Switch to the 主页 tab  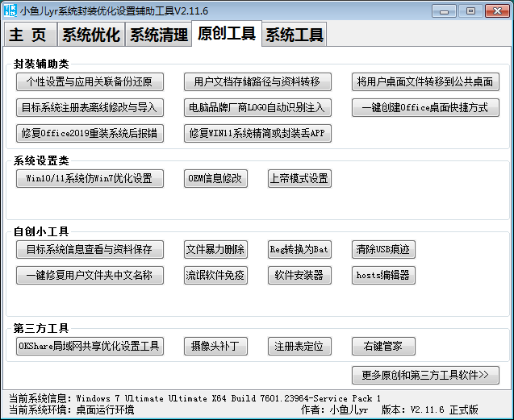31,35
